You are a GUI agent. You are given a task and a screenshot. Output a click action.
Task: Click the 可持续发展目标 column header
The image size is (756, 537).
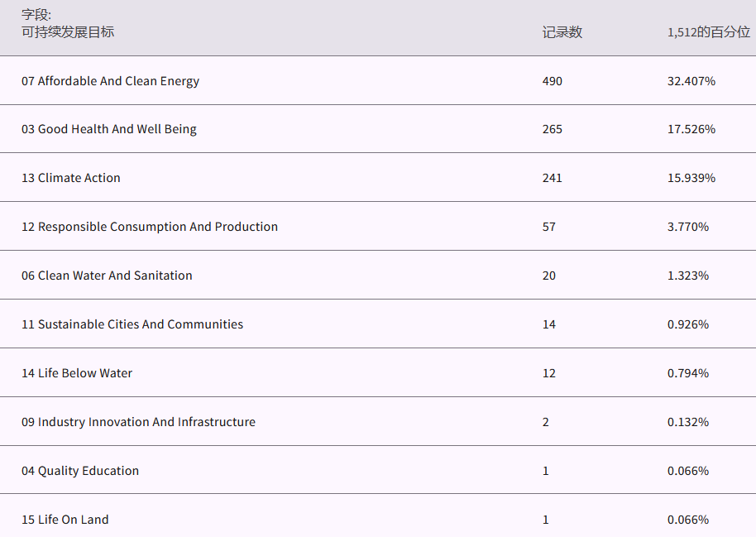68,32
